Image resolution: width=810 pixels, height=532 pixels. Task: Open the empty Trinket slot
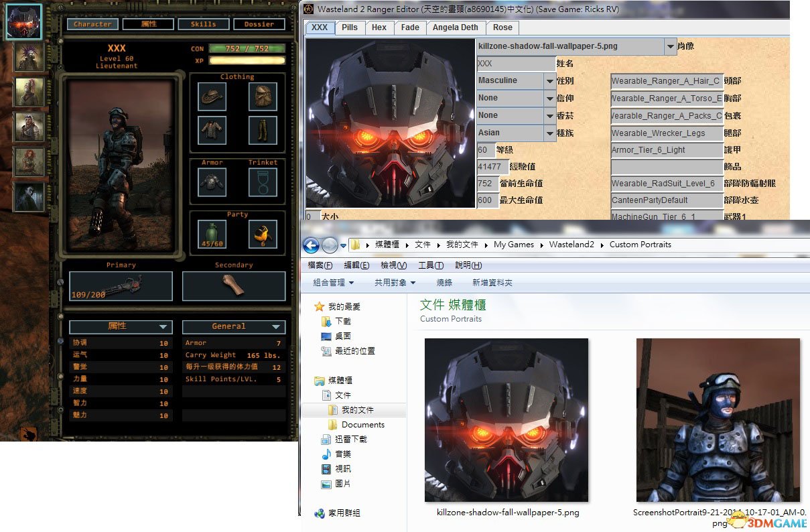(263, 182)
